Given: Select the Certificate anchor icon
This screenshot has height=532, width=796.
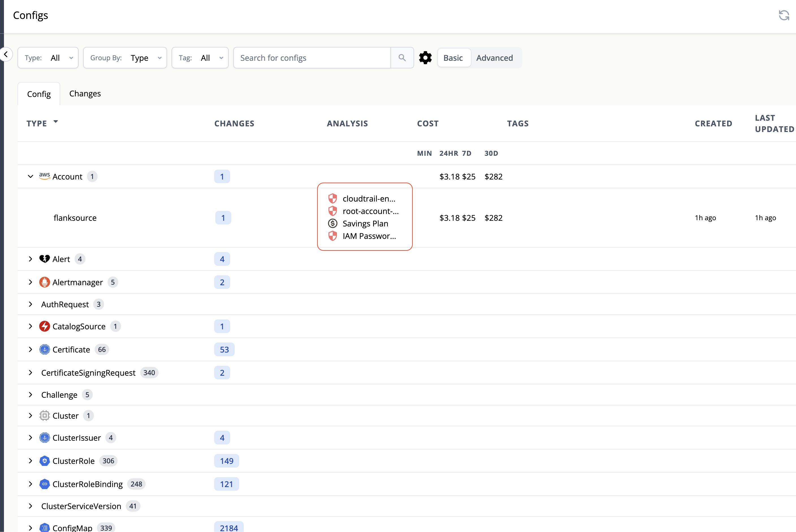Looking at the screenshot, I should click(x=44, y=349).
